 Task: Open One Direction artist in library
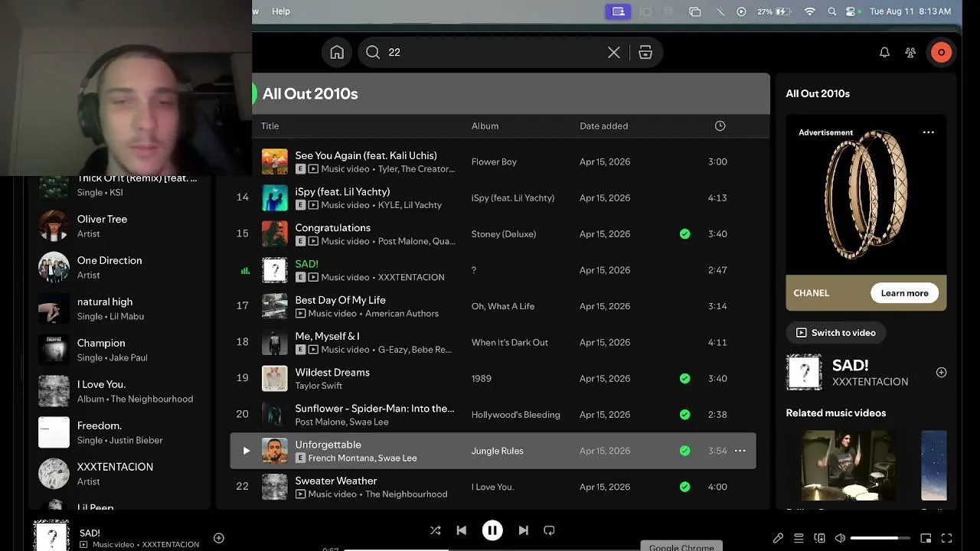point(119,267)
